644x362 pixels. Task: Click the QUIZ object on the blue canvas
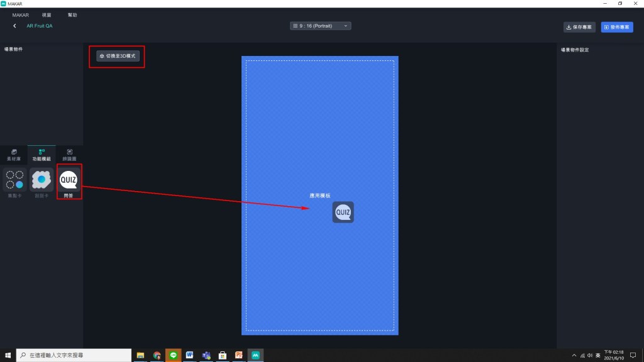(x=343, y=212)
